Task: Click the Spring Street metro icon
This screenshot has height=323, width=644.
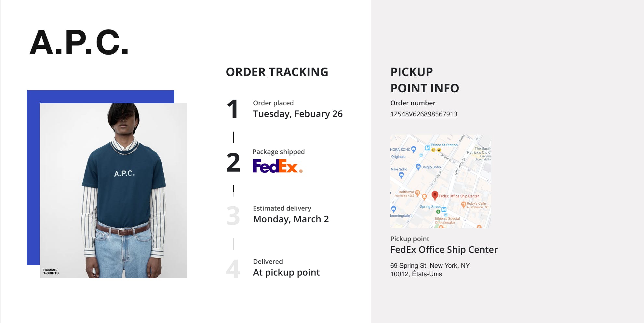Action: [x=444, y=210]
